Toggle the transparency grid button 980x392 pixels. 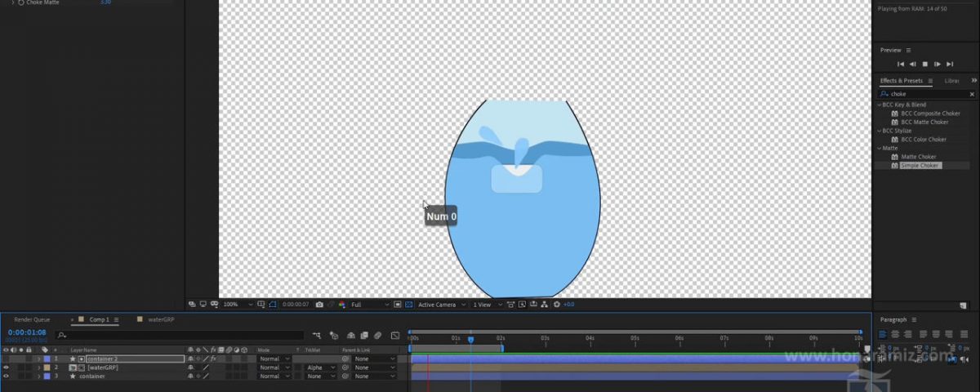tap(408, 304)
